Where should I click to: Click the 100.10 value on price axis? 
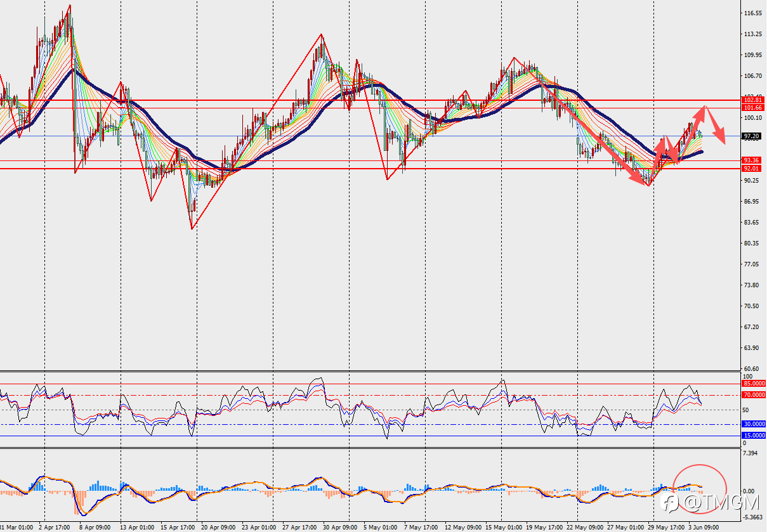(x=754, y=118)
